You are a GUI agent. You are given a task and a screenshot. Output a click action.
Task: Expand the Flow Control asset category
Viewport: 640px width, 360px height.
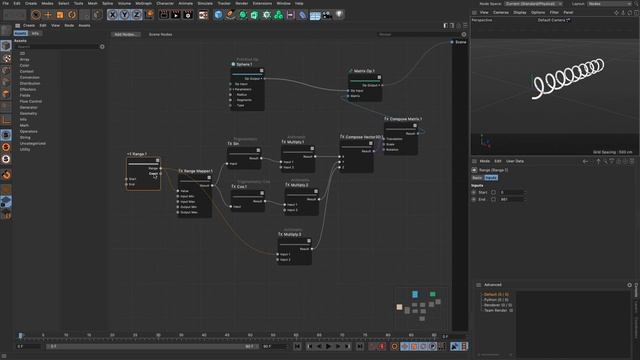point(31,101)
